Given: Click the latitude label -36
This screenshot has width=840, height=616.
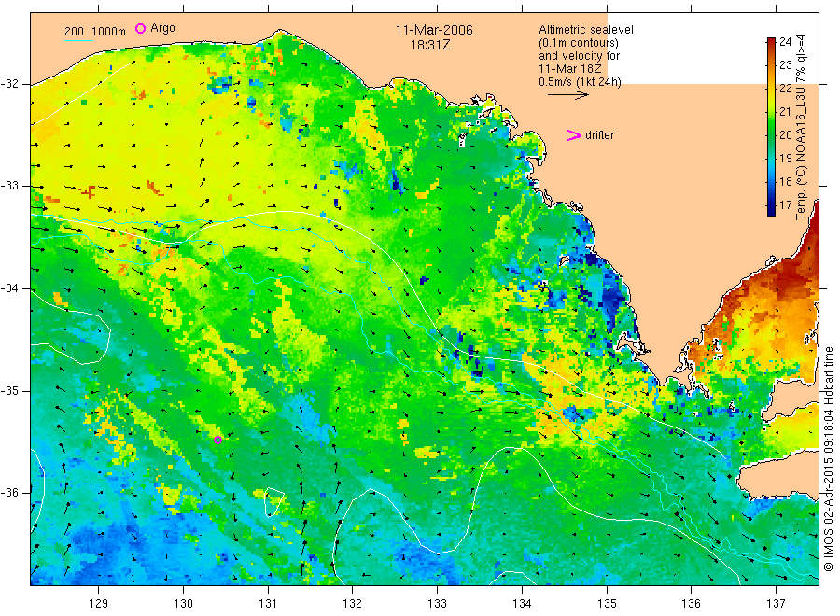Looking at the screenshot, I should [x=9, y=493].
